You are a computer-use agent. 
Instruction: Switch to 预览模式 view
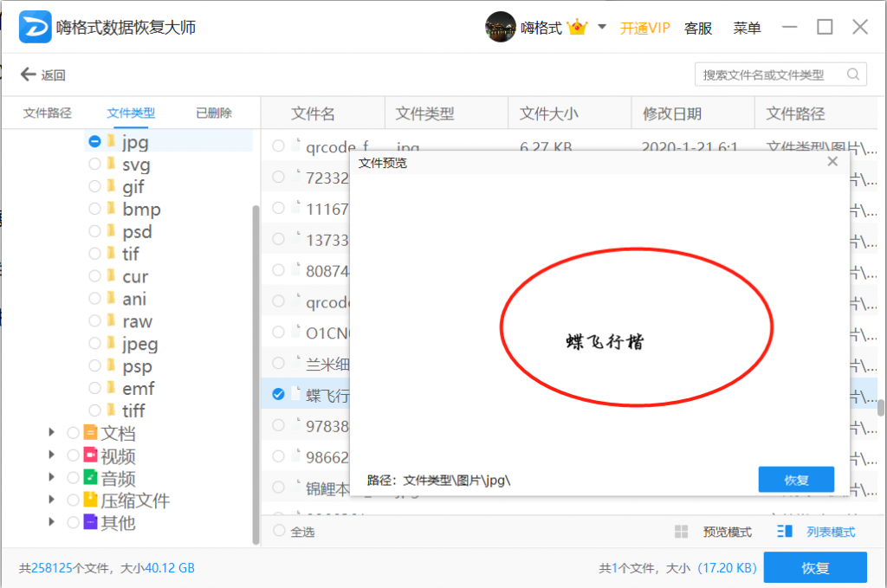click(727, 532)
